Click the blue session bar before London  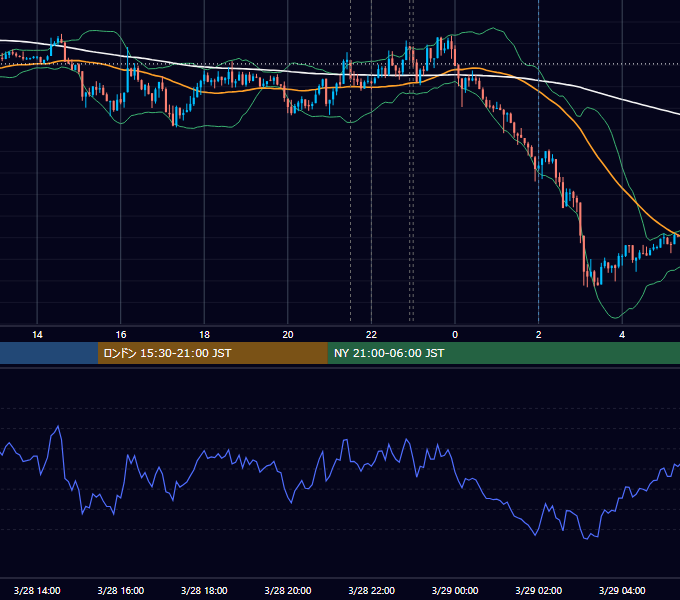tap(49, 353)
